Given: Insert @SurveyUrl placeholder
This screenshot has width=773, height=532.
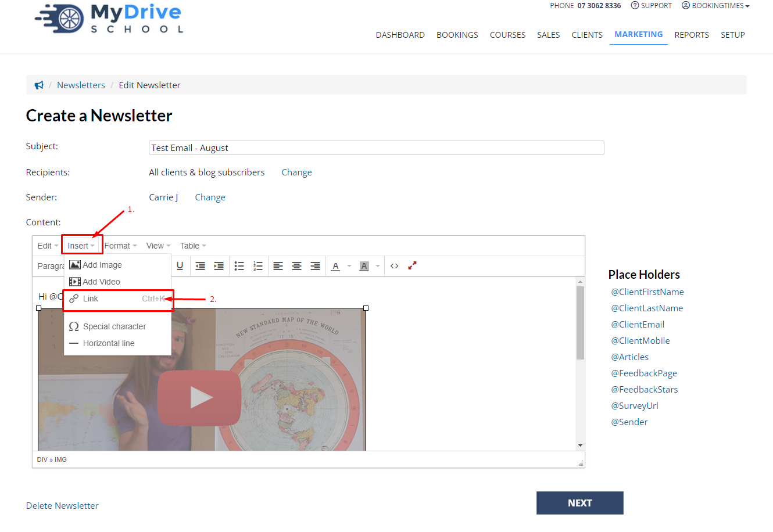Looking at the screenshot, I should coord(635,406).
